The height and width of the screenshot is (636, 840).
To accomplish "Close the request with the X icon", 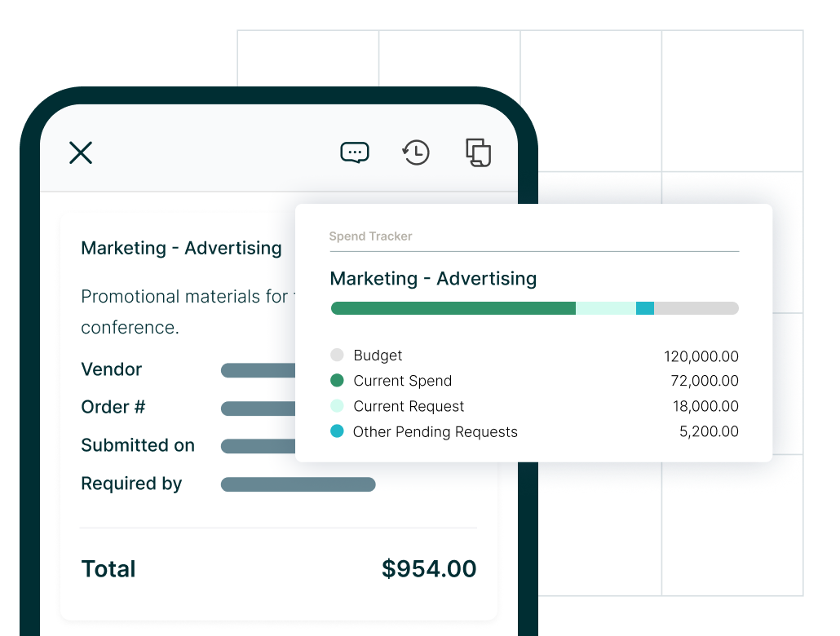I will (81, 152).
